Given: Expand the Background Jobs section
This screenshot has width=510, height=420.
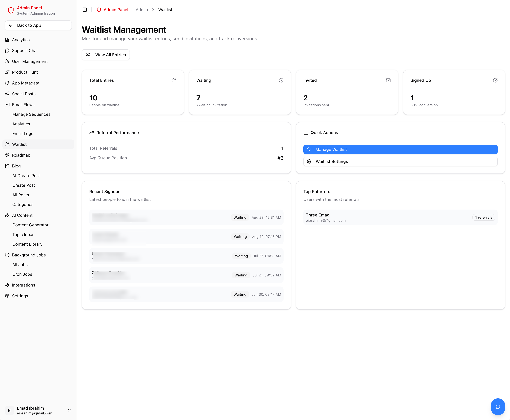Looking at the screenshot, I should (29, 255).
